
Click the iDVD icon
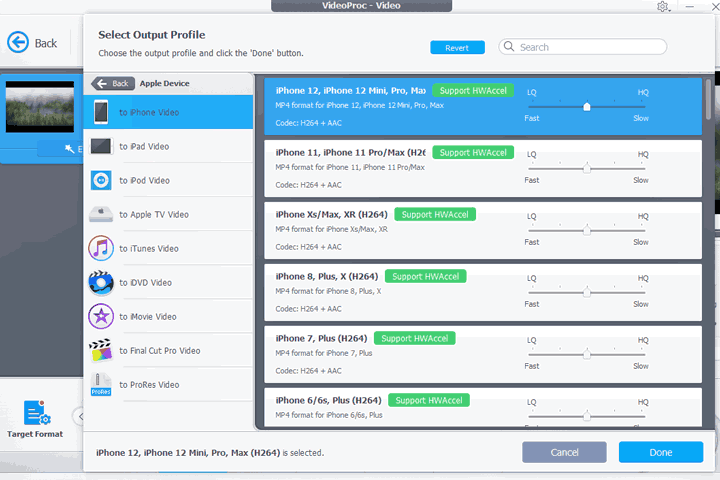101,282
